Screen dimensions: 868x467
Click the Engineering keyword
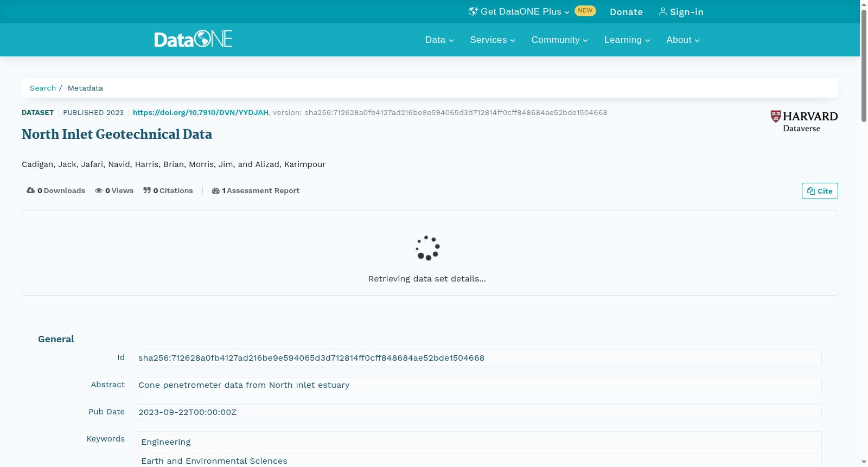pos(478,442)
